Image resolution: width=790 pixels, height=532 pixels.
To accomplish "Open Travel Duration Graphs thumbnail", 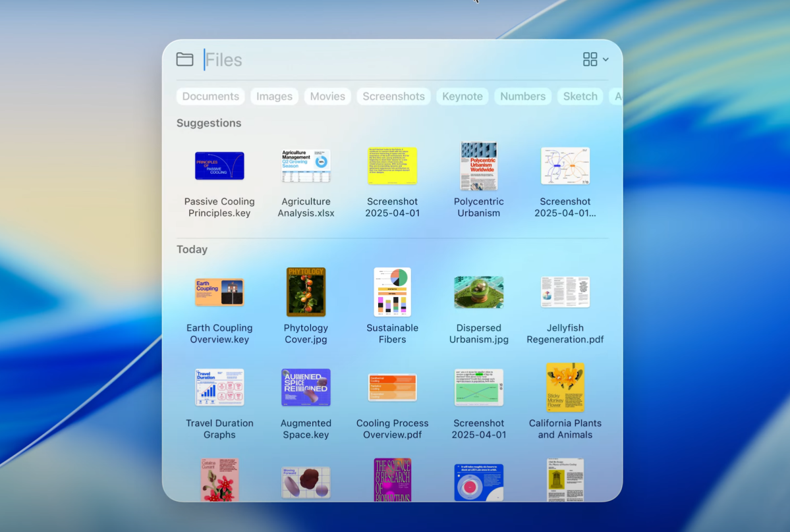I will coord(219,388).
